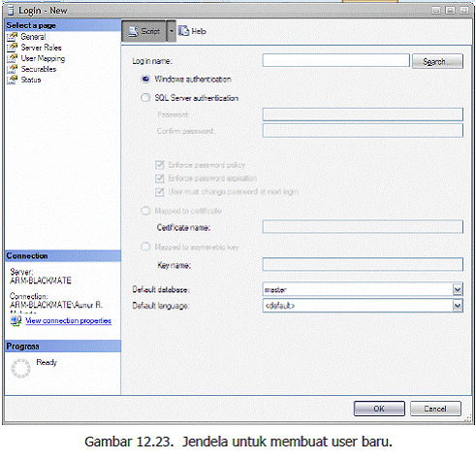Open Help from the toolbar
The height and width of the screenshot is (460, 476).
click(192, 31)
